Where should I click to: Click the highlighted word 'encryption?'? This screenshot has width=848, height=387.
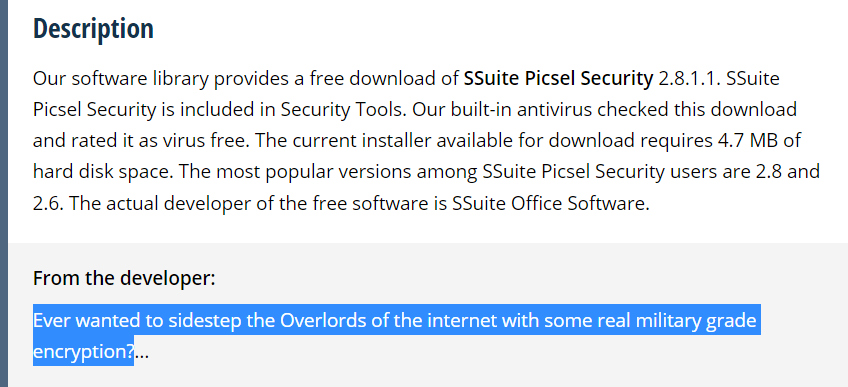point(84,353)
